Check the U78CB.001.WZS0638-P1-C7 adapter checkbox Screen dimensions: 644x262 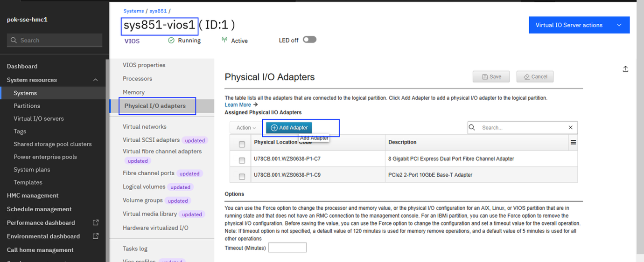click(242, 160)
